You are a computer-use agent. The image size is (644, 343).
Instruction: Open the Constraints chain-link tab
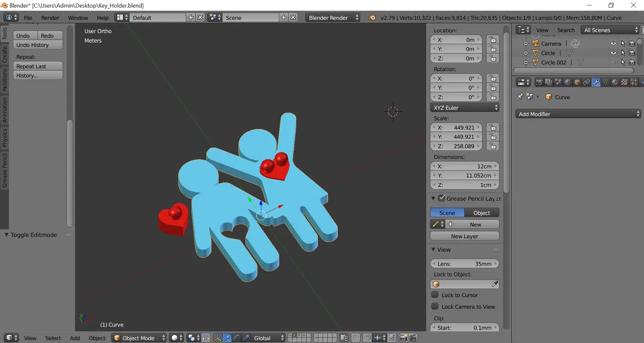point(586,82)
